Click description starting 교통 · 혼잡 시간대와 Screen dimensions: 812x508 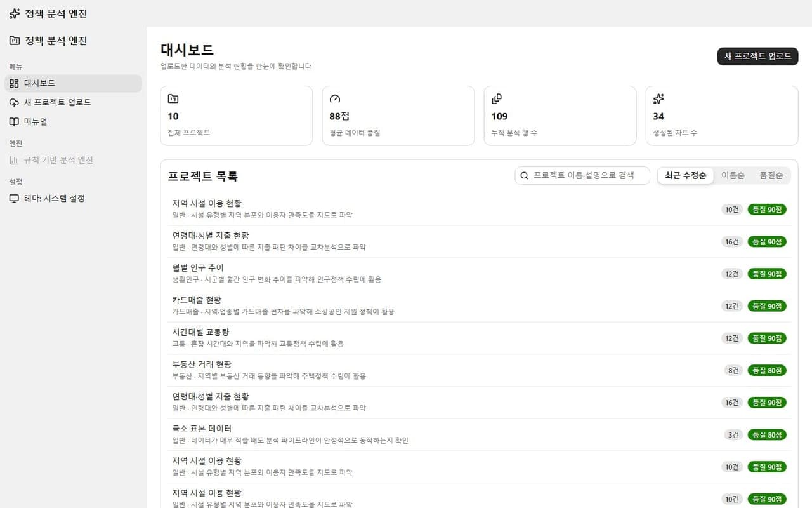coord(258,344)
